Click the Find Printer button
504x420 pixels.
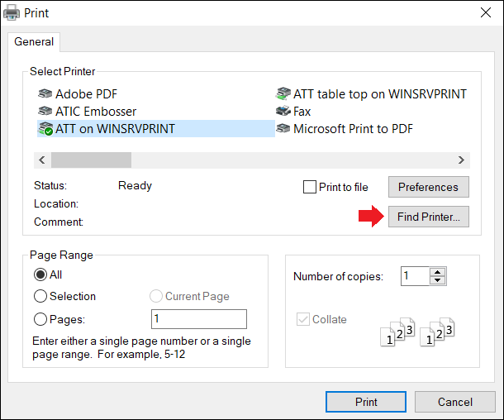tap(429, 217)
